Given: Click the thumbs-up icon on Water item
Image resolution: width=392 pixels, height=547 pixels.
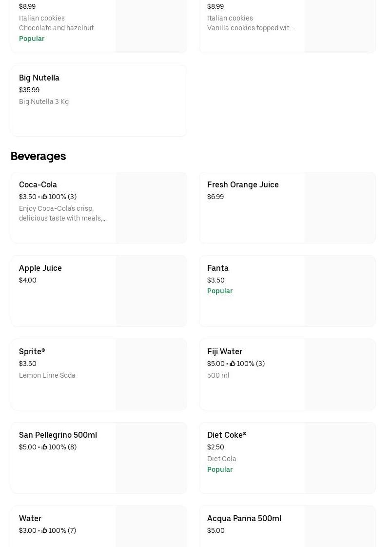Looking at the screenshot, I should click(44, 530).
